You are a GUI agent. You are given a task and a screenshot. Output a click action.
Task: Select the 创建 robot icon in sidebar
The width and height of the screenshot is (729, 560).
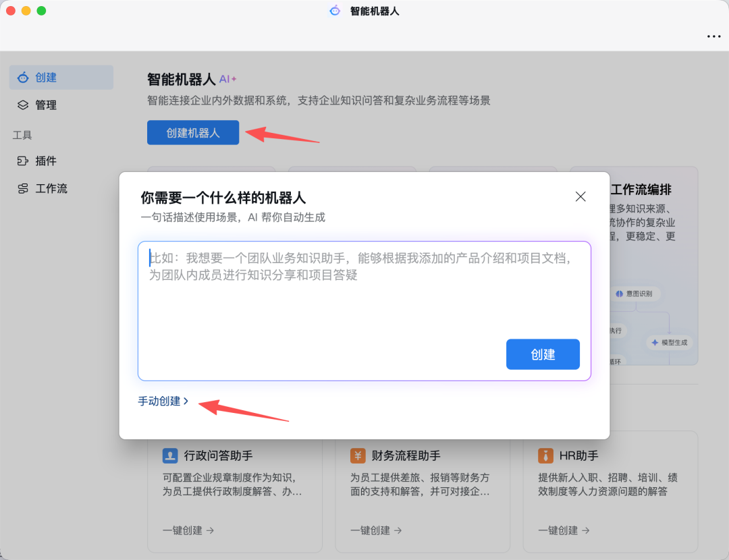tap(21, 77)
